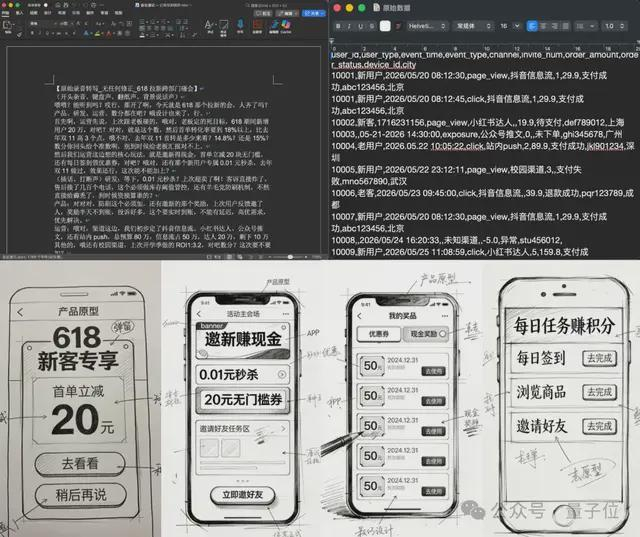Click the tab stop marker on the TextEdit ruler
Screen dimensions: 640x537
tap(331, 41)
